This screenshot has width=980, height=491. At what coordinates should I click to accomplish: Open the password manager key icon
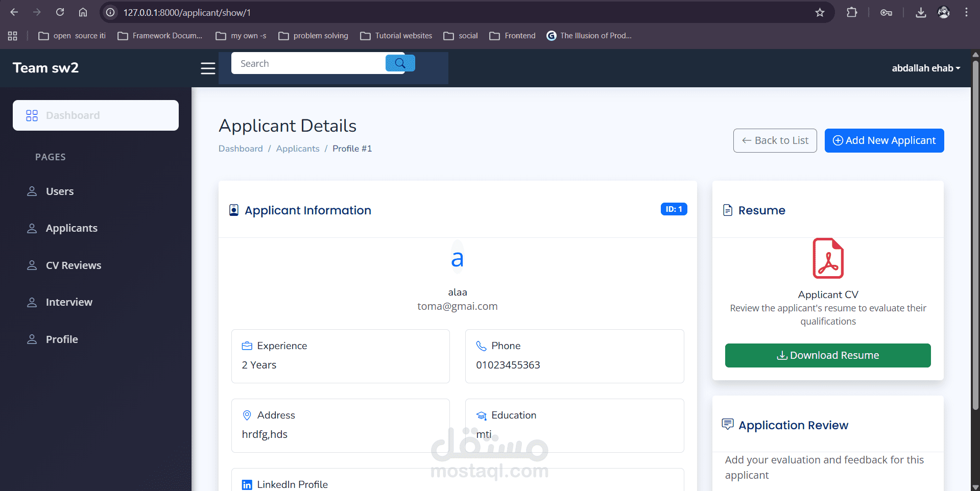click(886, 12)
